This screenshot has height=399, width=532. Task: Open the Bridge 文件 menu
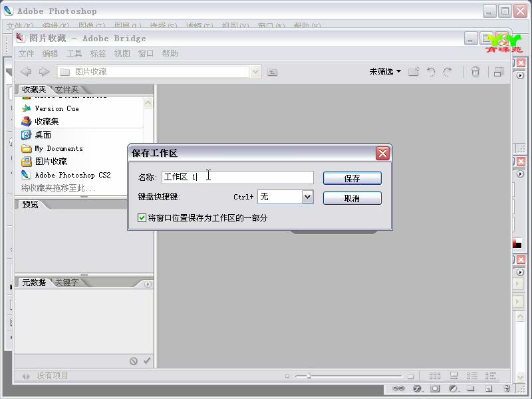(26, 54)
